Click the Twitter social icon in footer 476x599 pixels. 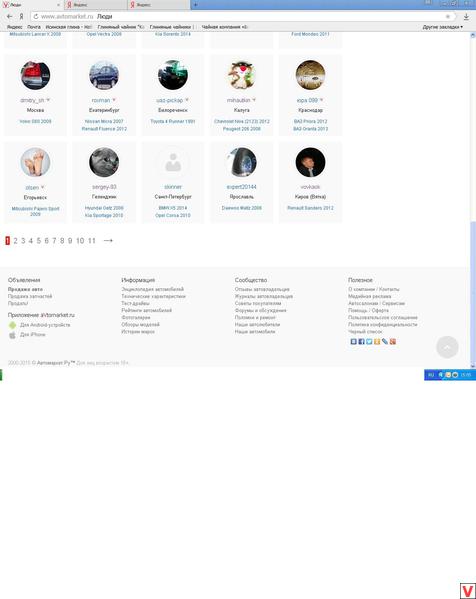pos(369,342)
